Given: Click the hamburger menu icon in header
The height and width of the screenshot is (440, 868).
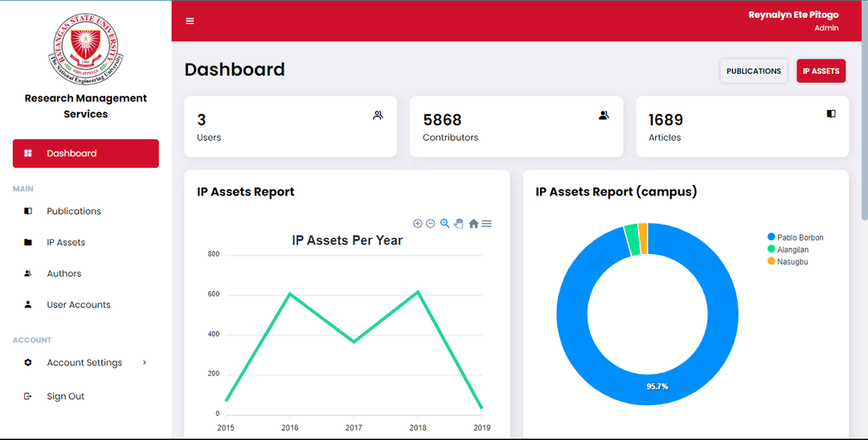Looking at the screenshot, I should click(x=190, y=21).
